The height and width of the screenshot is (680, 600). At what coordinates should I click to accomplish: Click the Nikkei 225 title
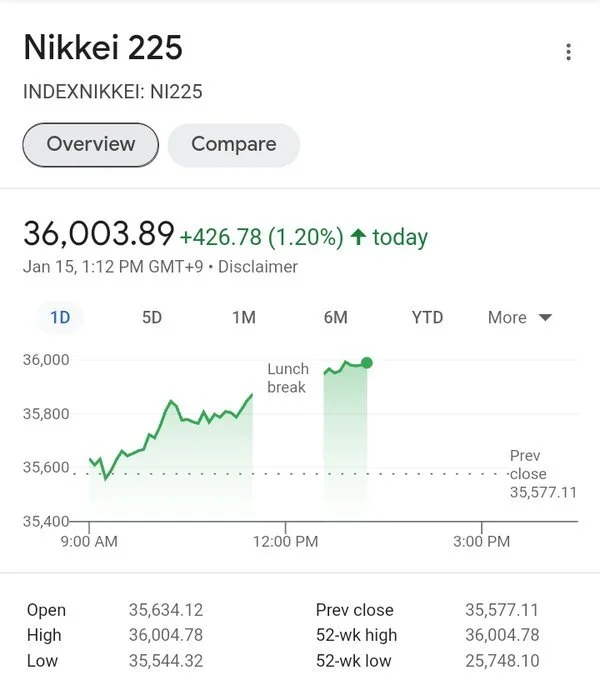pyautogui.click(x=103, y=47)
